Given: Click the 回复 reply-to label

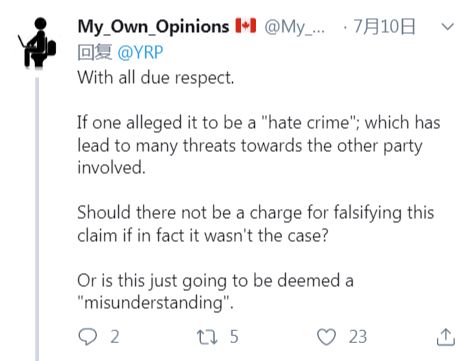Looking at the screenshot, I should pos(95,52).
